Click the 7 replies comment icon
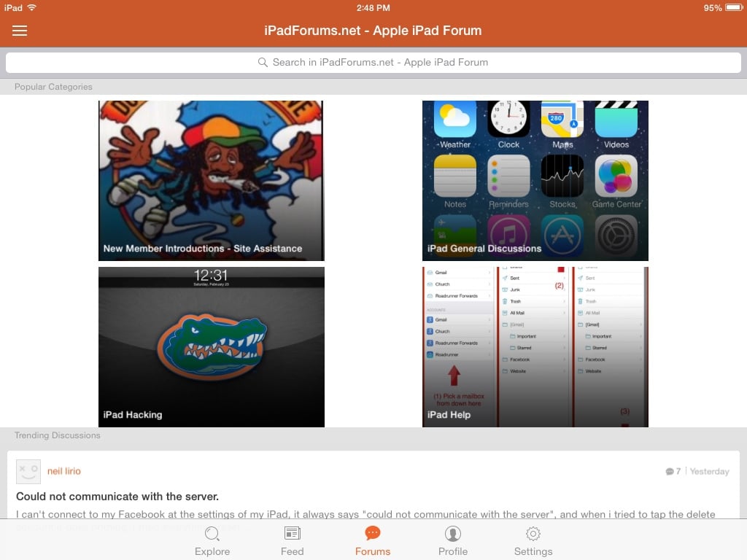747x560 pixels. point(670,472)
